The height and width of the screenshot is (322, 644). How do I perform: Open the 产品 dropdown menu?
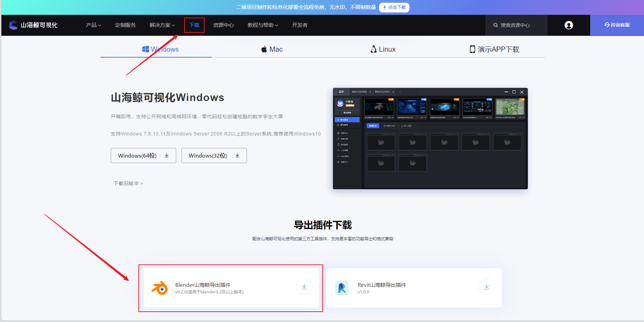pos(93,25)
